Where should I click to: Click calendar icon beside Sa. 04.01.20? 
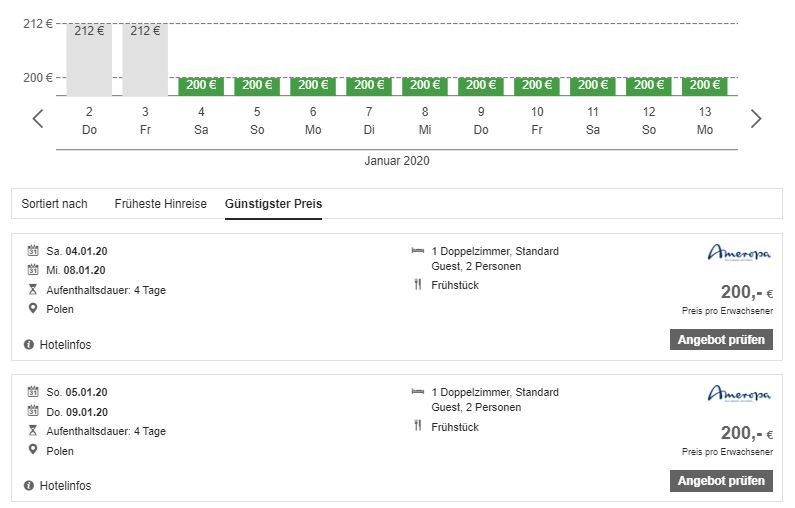[x=32, y=250]
